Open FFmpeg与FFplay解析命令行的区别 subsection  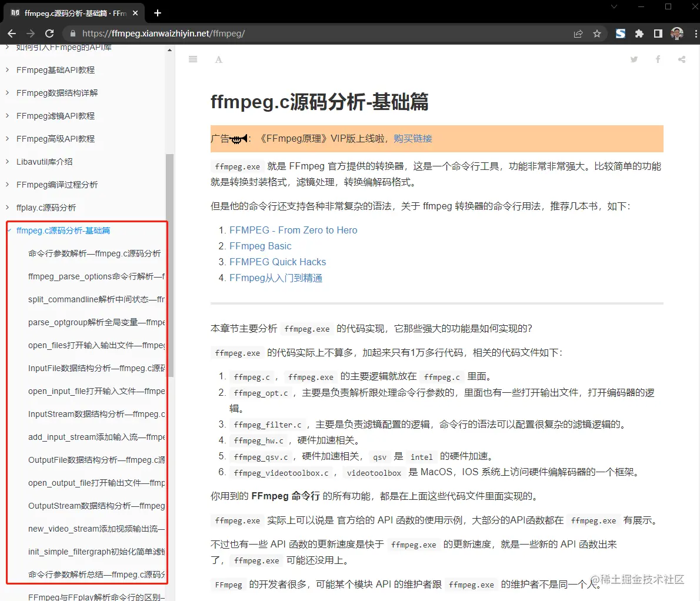96,597
